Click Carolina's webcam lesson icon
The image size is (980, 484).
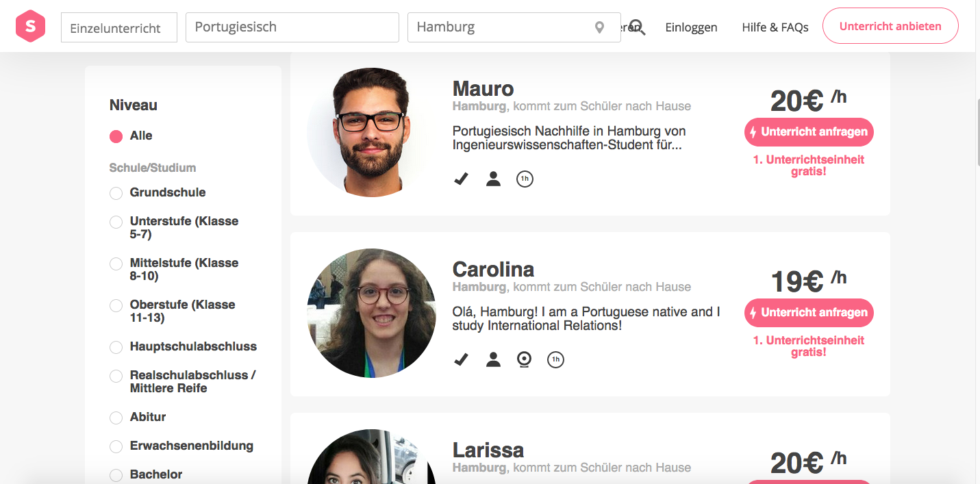click(x=524, y=359)
